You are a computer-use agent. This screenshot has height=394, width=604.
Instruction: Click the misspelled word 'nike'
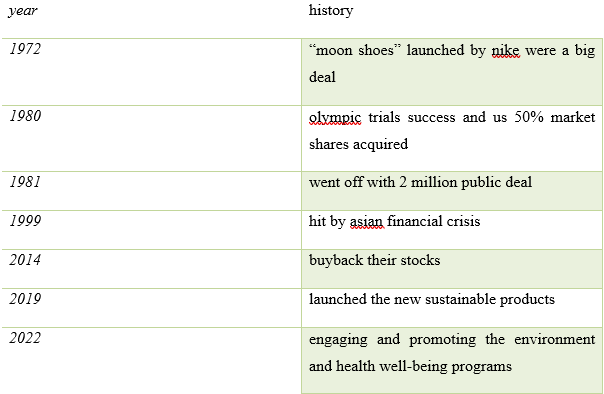(505, 50)
